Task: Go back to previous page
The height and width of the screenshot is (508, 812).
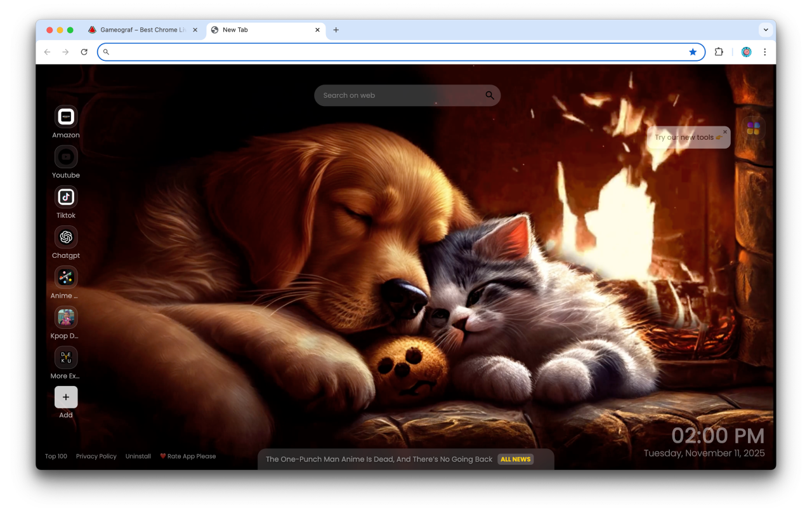Action: pyautogui.click(x=47, y=52)
